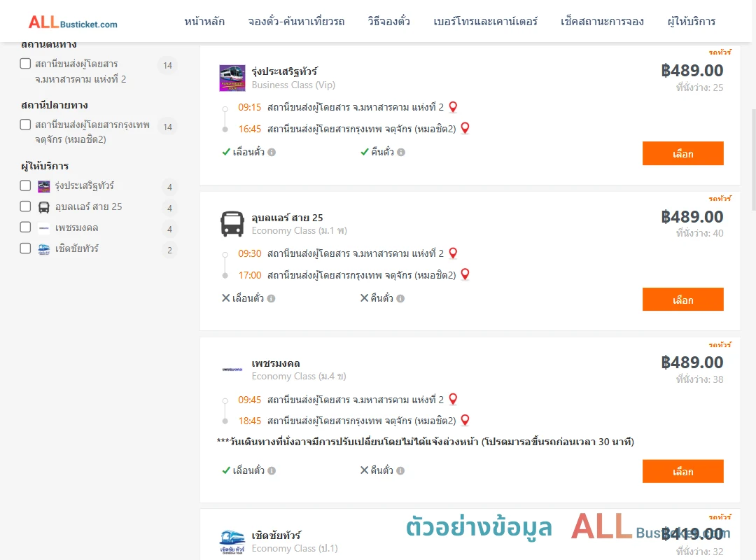Click the เชิดชัยทัวร์ operator name in results
The image size is (756, 560).
click(276, 535)
